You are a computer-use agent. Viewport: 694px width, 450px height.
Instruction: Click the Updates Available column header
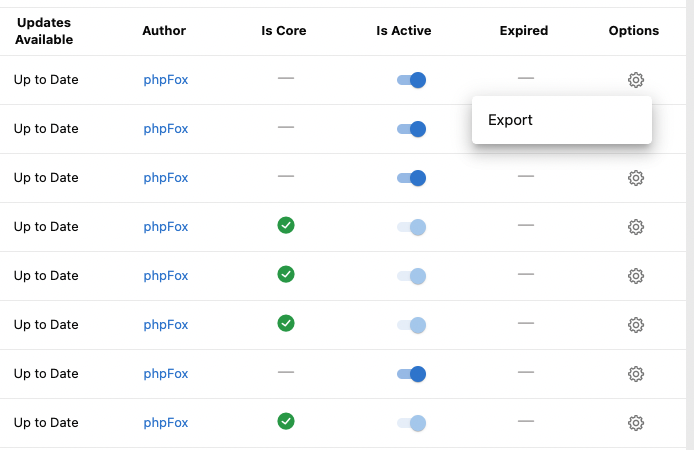coord(44,31)
